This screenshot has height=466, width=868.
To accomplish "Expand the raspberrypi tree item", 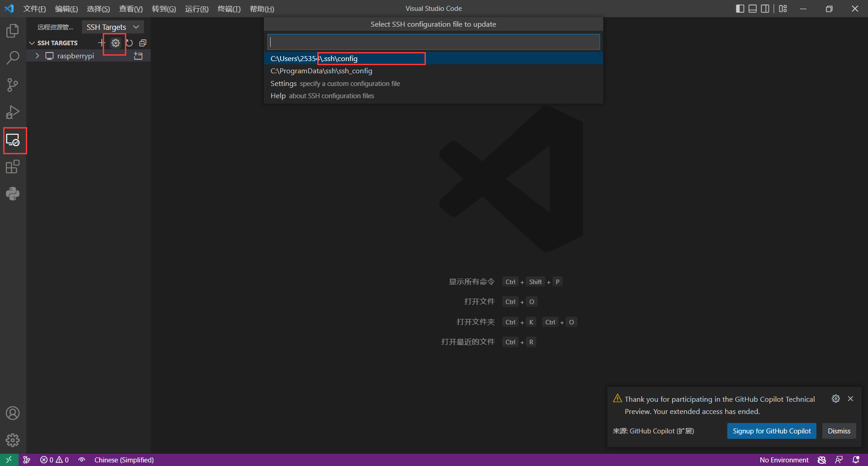I will coord(37,56).
